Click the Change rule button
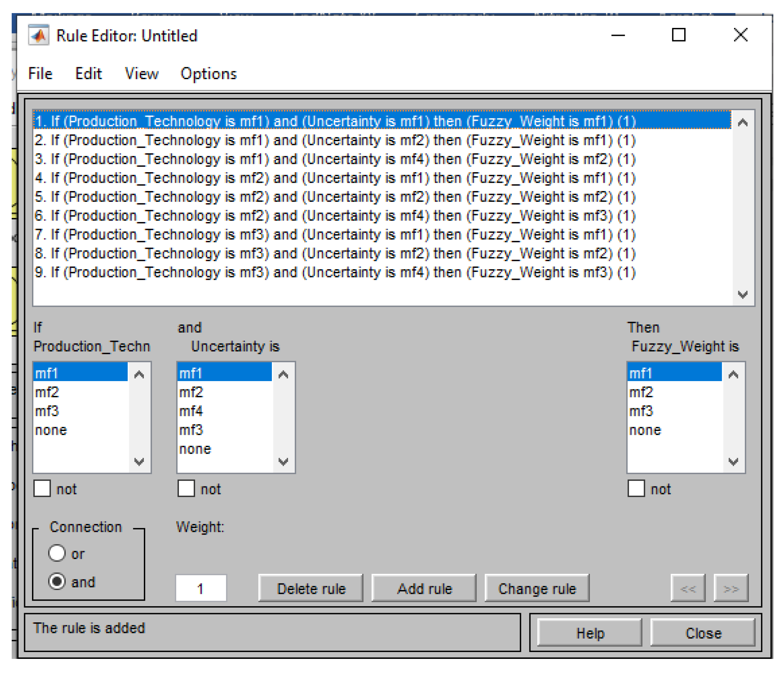The height and width of the screenshot is (673, 784). click(x=537, y=589)
